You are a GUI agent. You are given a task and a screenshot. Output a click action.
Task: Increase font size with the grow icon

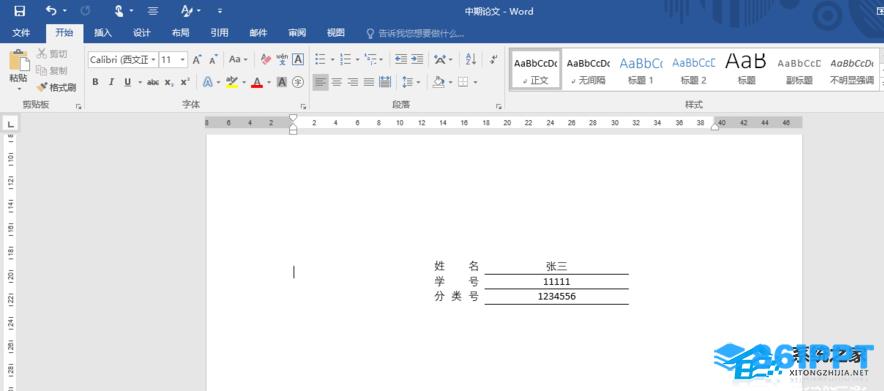[197, 59]
